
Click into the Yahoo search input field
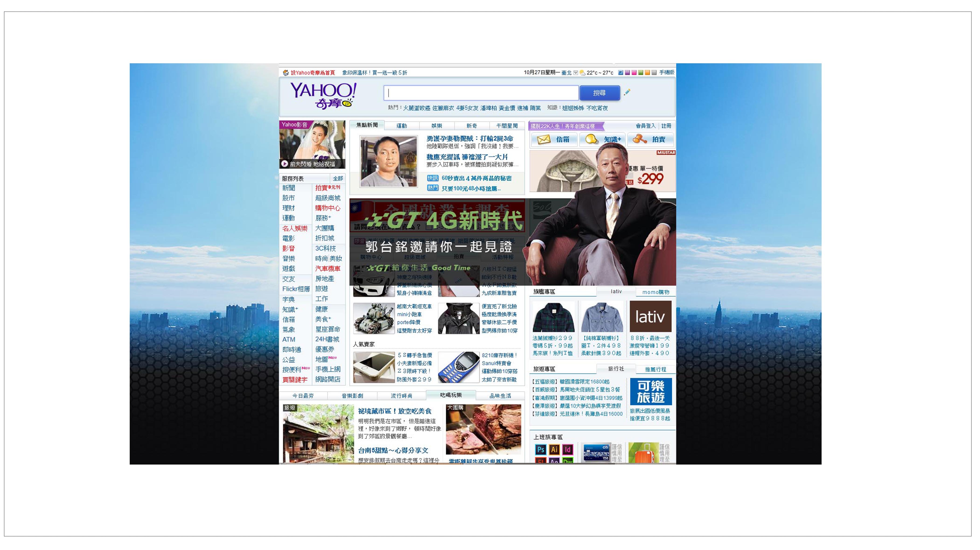pos(481,93)
